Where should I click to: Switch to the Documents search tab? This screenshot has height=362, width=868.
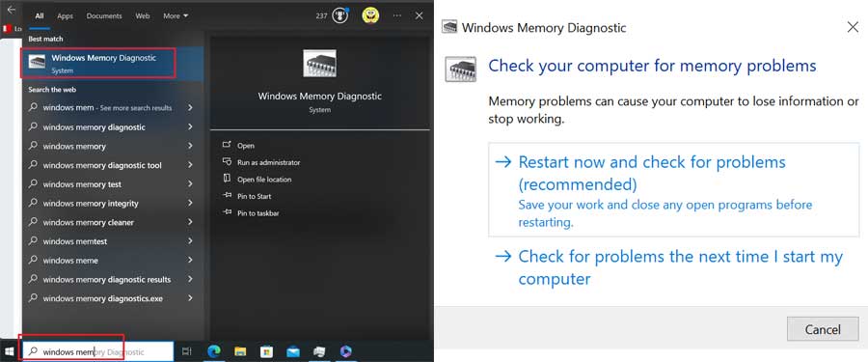(x=104, y=16)
